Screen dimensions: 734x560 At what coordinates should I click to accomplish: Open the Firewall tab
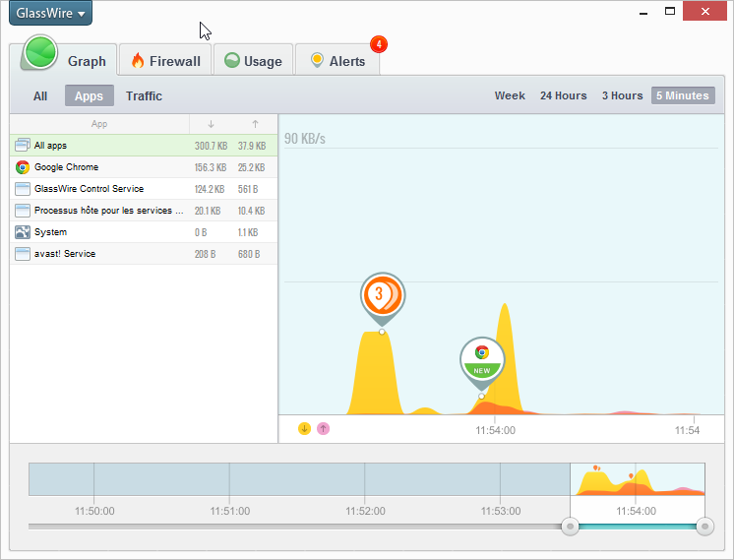pos(165,60)
